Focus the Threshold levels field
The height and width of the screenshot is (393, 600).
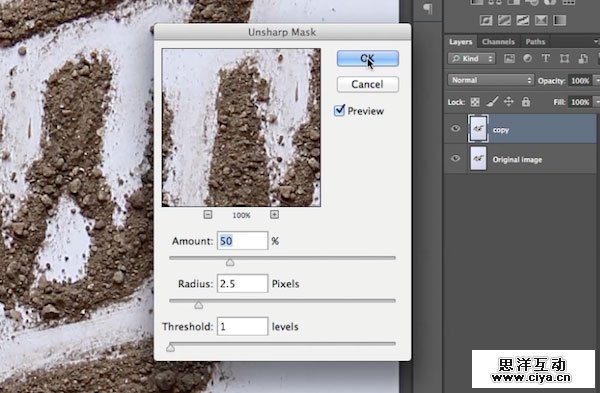pos(243,326)
